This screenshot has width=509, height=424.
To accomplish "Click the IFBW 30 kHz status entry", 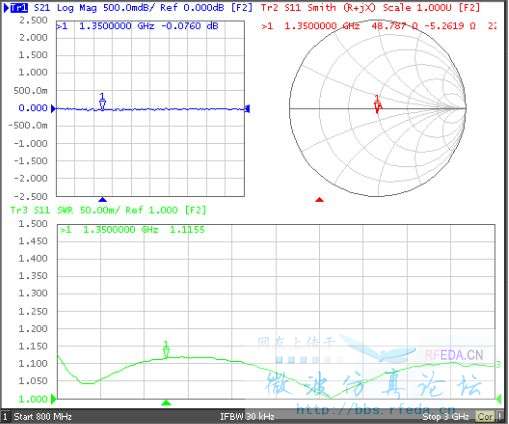I will click(x=247, y=417).
